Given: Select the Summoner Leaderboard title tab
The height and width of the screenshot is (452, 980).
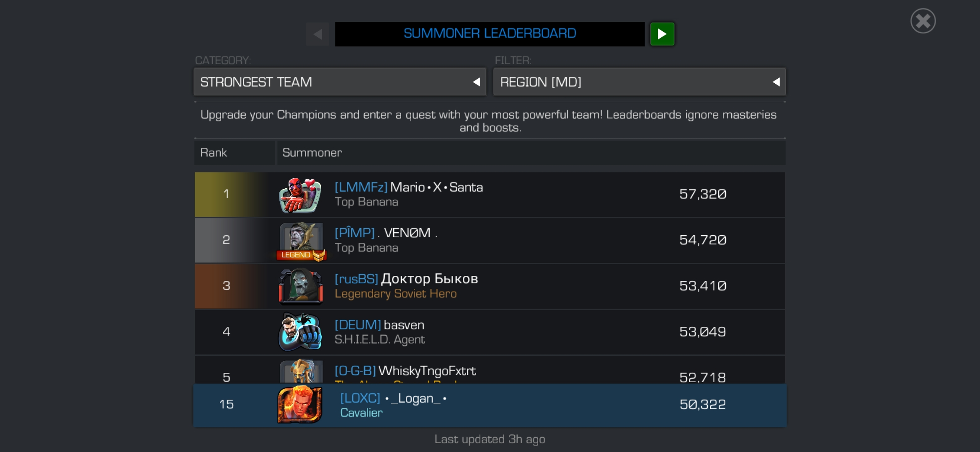Looking at the screenshot, I should pos(490,34).
